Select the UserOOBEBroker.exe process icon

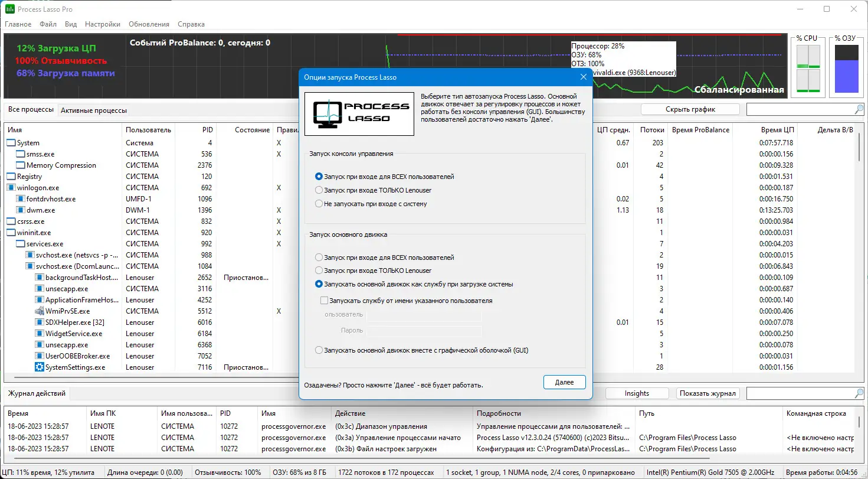pyautogui.click(x=40, y=356)
